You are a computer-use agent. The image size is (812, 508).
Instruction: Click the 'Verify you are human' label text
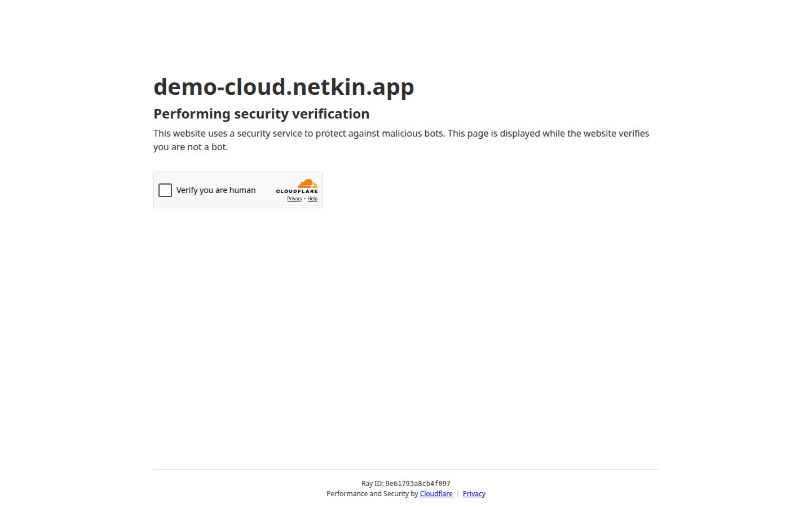point(216,190)
